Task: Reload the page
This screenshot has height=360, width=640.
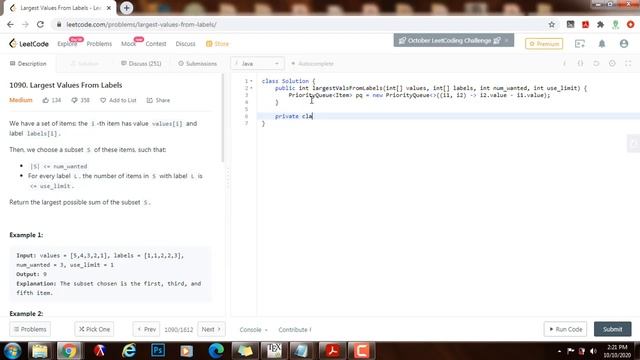Action: pyautogui.click(x=40, y=24)
